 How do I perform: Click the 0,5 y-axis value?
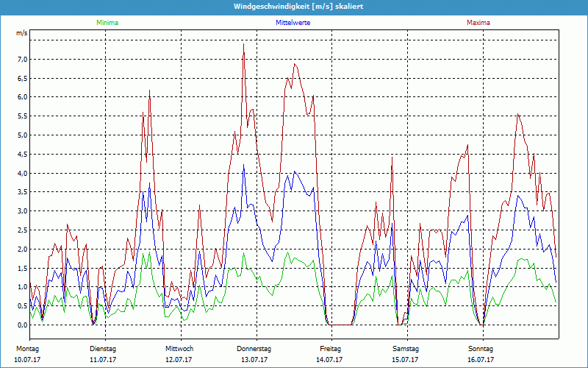click(22, 306)
